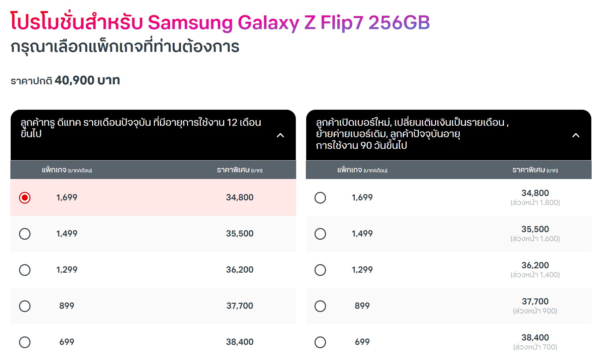Collapse the existing True dtac customer panel chevron
Screen dimensions: 599x364
[280, 135]
